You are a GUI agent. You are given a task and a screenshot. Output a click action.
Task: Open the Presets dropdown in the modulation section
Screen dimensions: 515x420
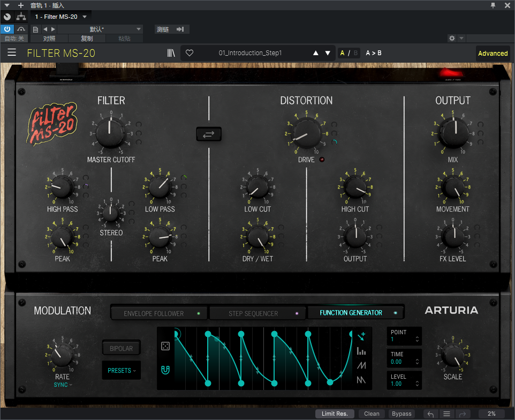(x=121, y=370)
